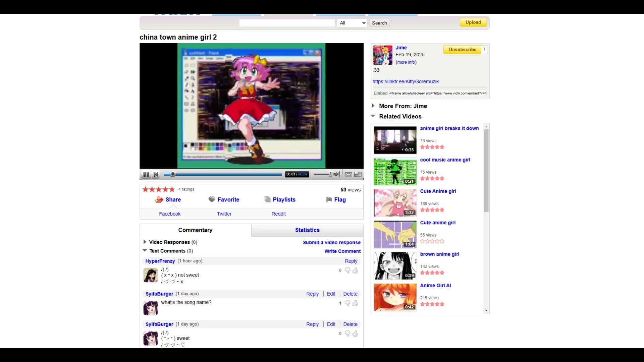644x362 pixels.
Task: Share the video on Reddit
Action: [x=278, y=214]
